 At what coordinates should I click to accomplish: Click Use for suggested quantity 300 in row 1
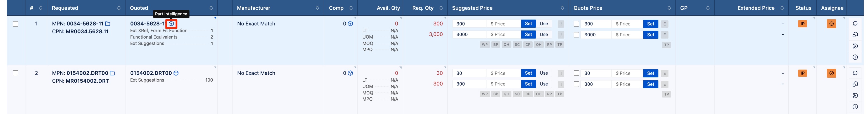(544, 23)
